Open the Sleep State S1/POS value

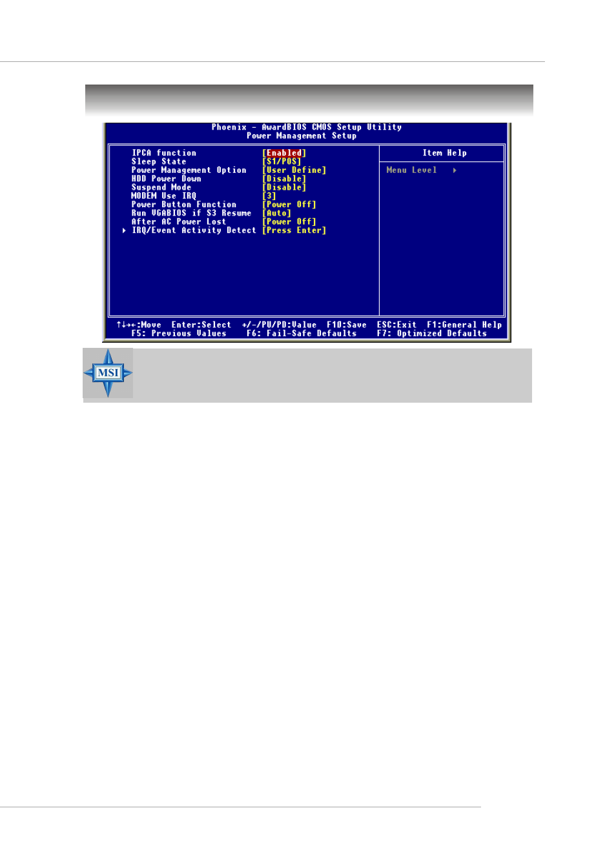(282, 161)
